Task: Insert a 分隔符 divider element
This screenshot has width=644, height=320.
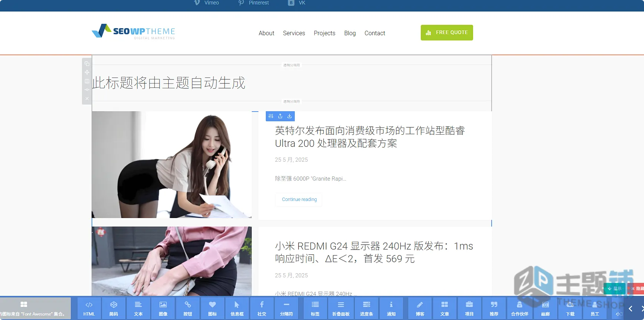Action: (287, 308)
